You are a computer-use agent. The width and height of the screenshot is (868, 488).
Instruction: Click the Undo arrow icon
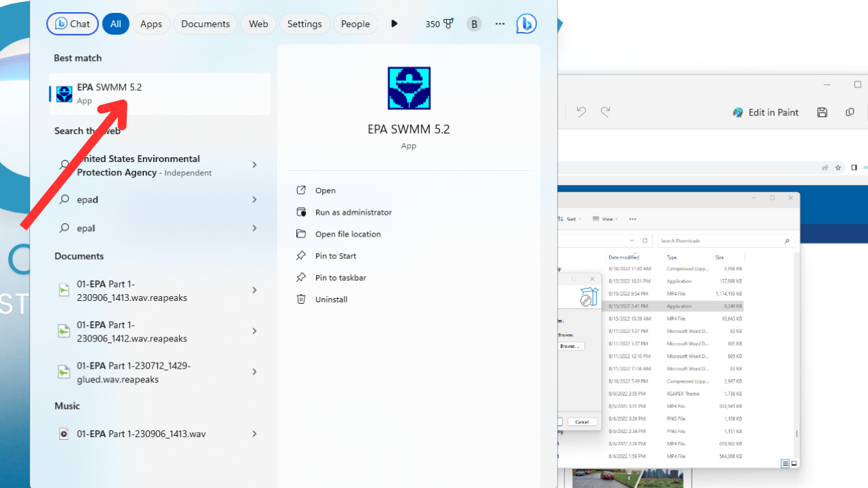click(581, 112)
